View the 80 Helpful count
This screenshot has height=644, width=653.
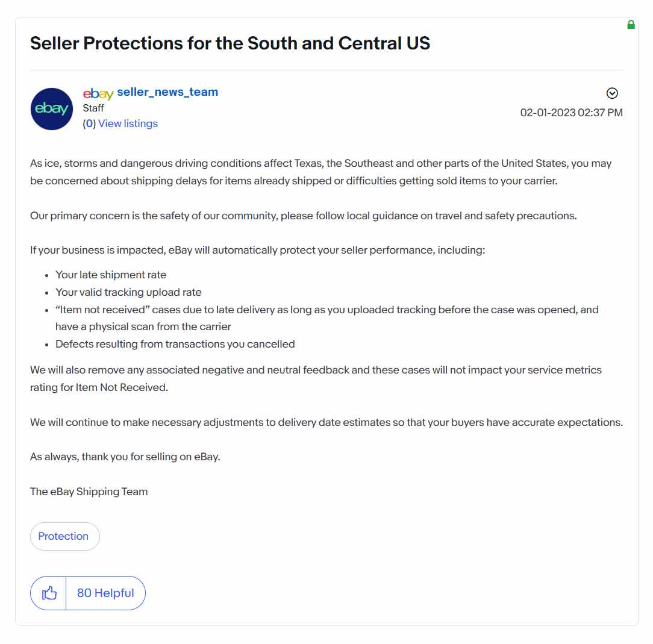(105, 593)
